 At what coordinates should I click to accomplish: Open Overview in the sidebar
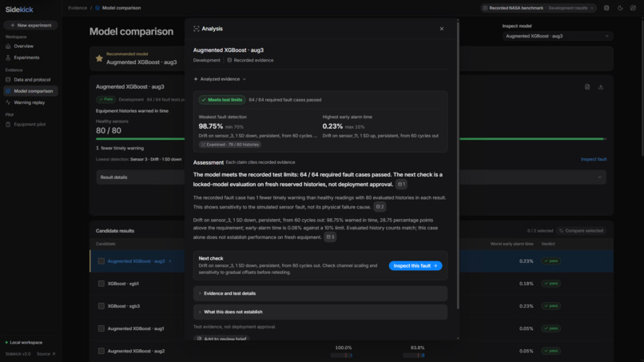[x=31, y=46]
